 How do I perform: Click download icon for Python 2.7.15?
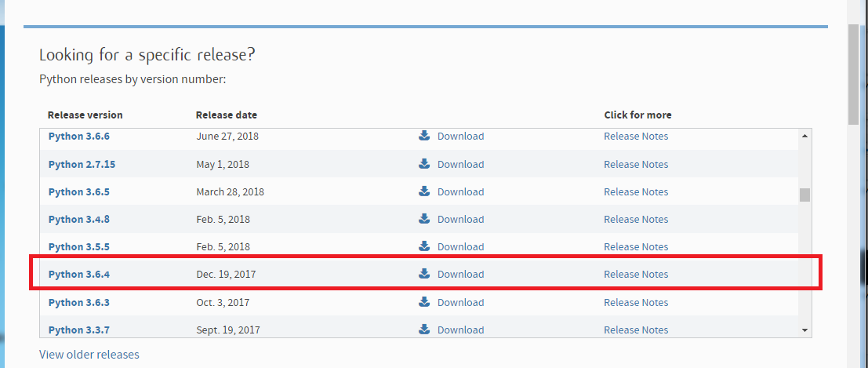[x=424, y=164]
